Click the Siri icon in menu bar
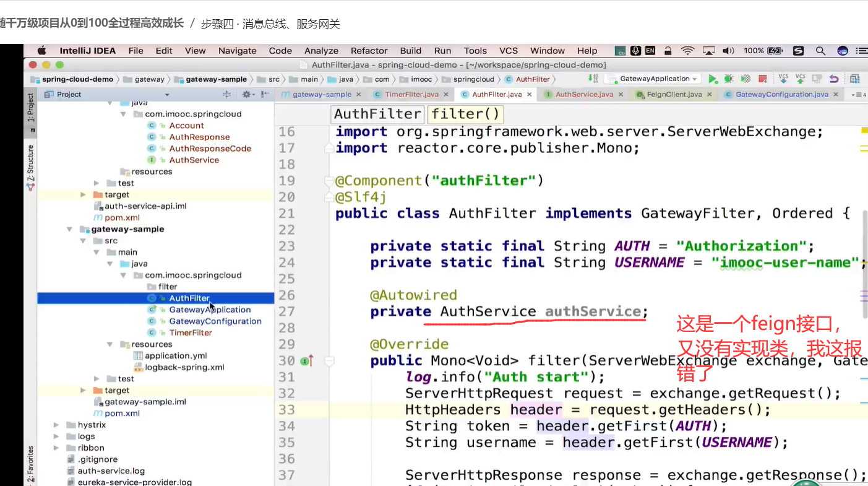 coord(842,51)
